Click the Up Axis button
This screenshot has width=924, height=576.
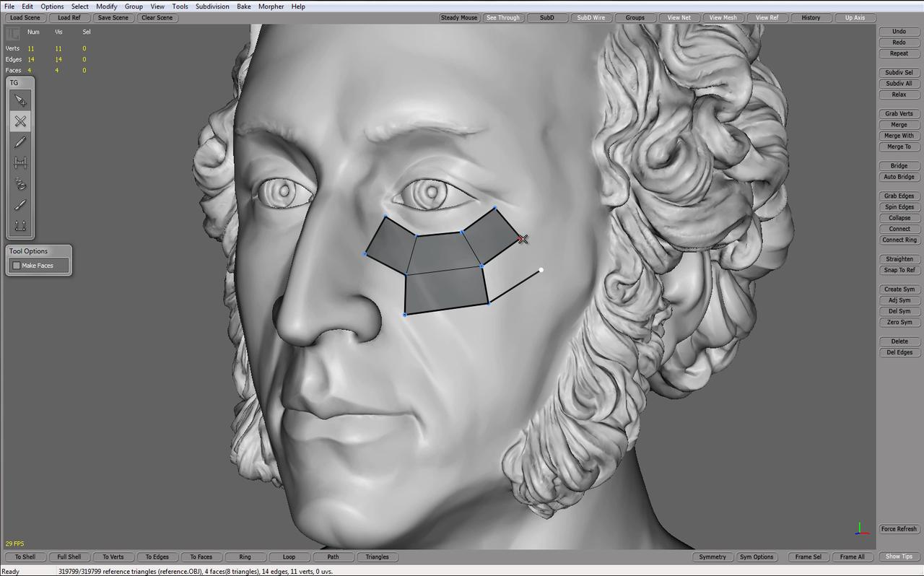click(855, 17)
